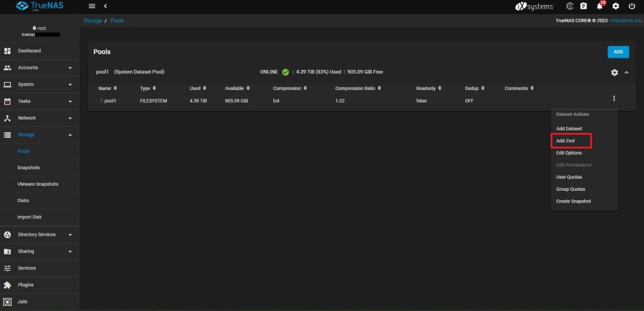Sort by the Name column header
Image resolution: width=644 pixels, height=311 pixels.
point(108,88)
